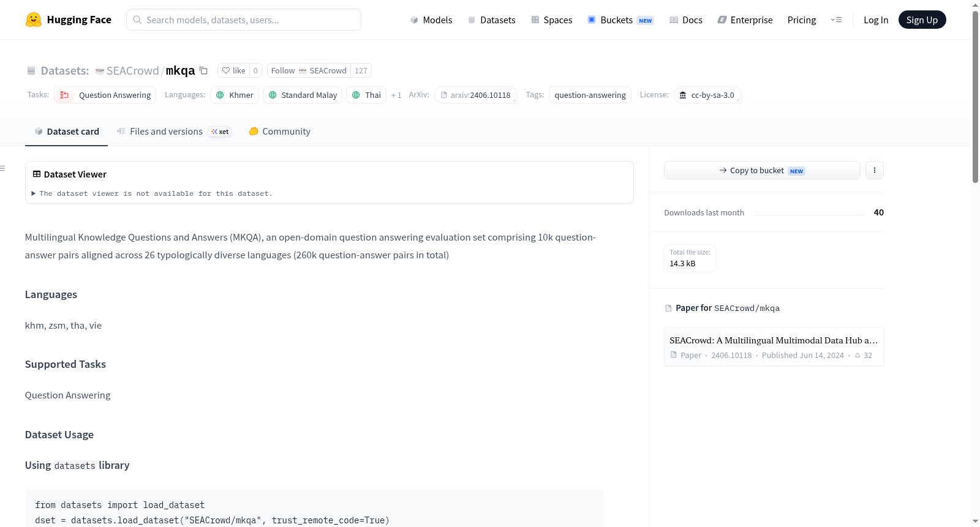
Task: Expand the dataset viewer unavailable message
Action: pos(152,193)
